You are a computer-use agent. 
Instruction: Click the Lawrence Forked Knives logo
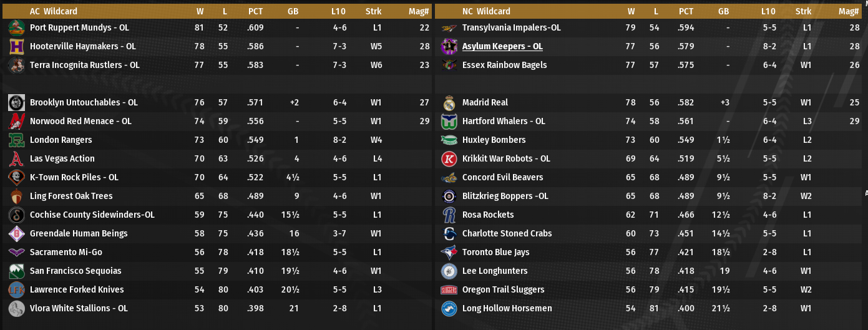17,289
